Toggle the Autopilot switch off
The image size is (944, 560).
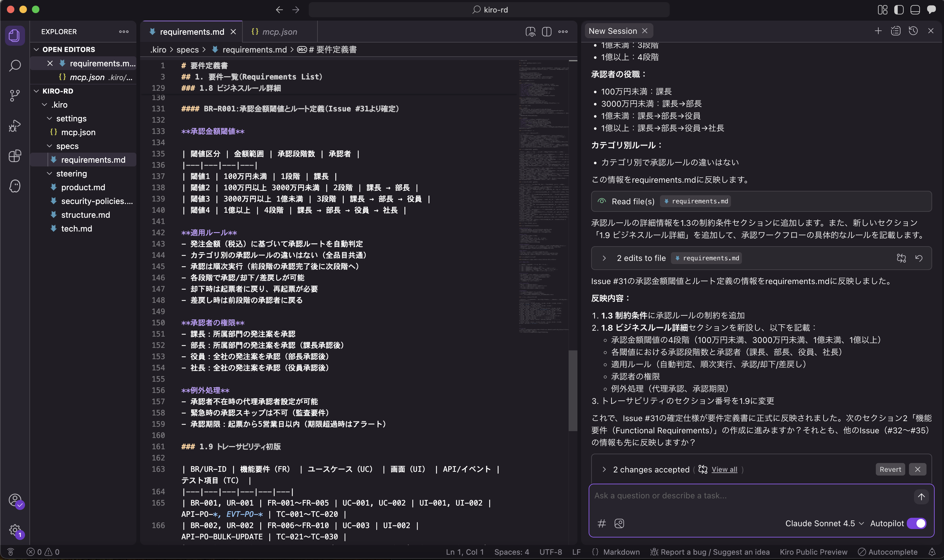coord(916,523)
